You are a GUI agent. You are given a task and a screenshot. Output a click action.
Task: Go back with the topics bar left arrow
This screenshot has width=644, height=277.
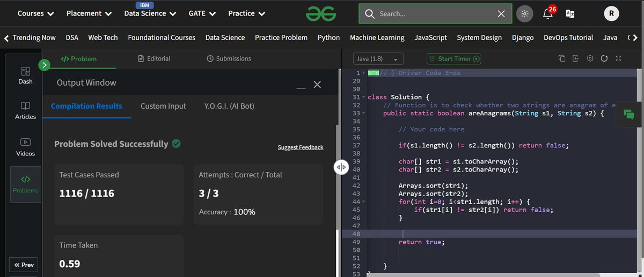point(6,38)
